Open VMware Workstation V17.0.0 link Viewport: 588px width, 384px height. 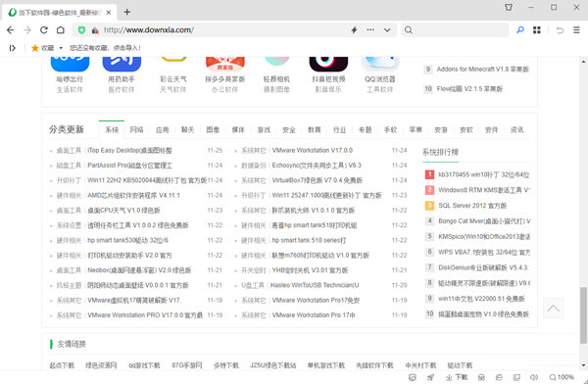tap(313, 151)
